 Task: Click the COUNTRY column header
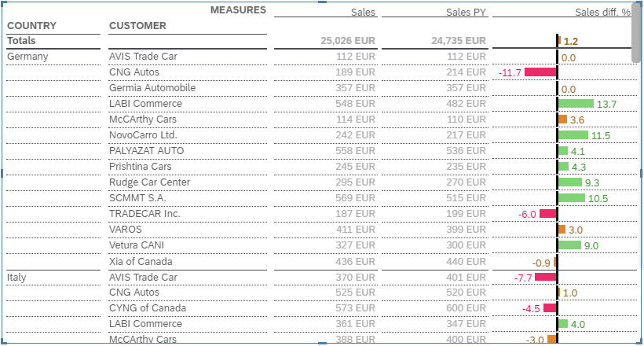(31, 26)
